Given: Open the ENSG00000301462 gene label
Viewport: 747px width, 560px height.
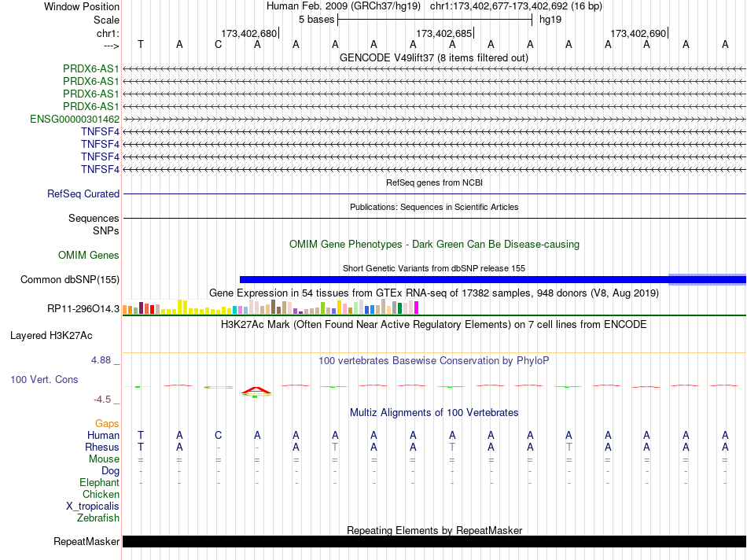Looking at the screenshot, I should 75,119.
